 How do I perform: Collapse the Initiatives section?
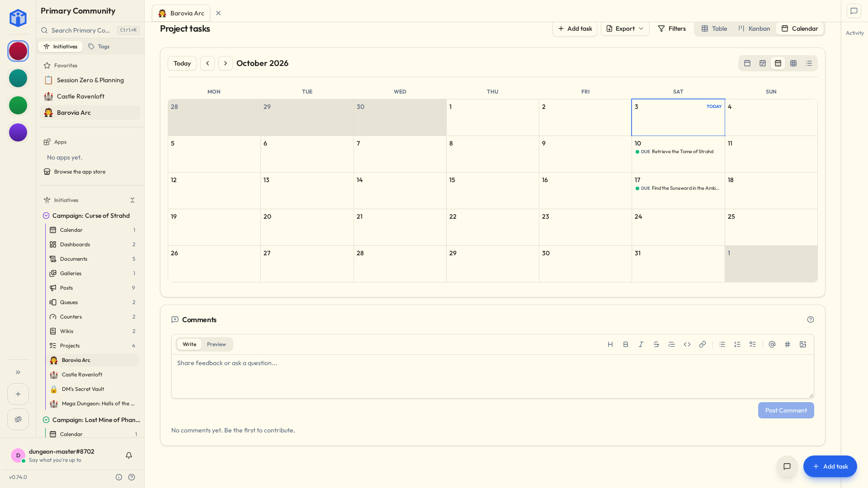pyautogui.click(x=132, y=200)
